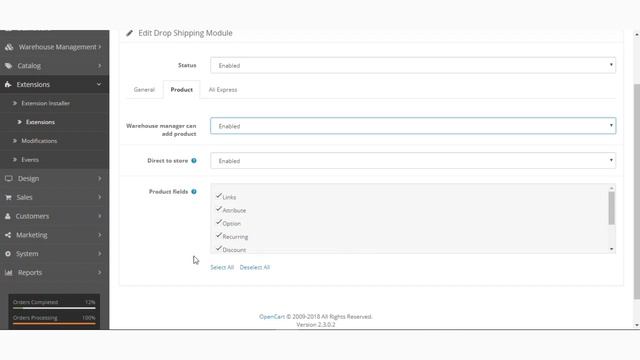Click the page scroll-down arrow
Screen dimensions: 640x360
pos(637,325)
